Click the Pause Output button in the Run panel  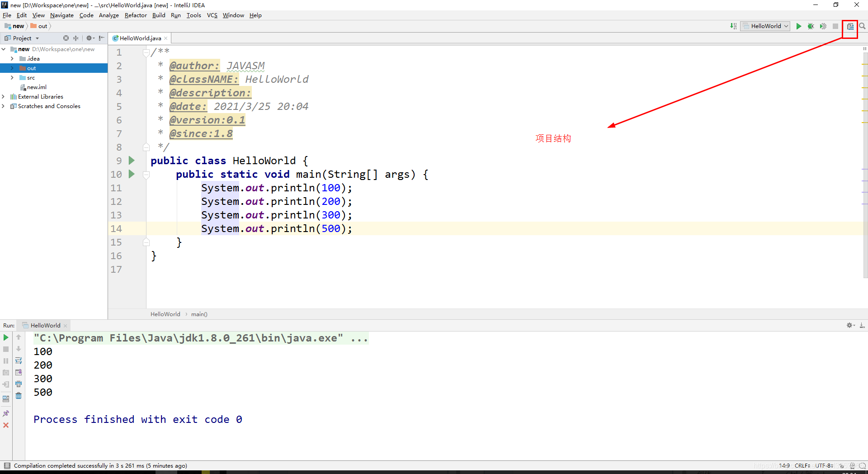click(6, 361)
